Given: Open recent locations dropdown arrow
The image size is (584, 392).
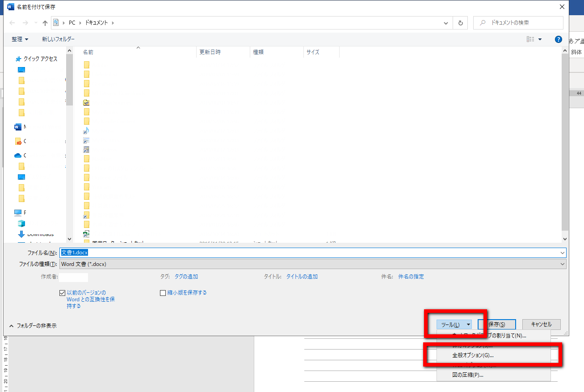Looking at the screenshot, I should 36,23.
